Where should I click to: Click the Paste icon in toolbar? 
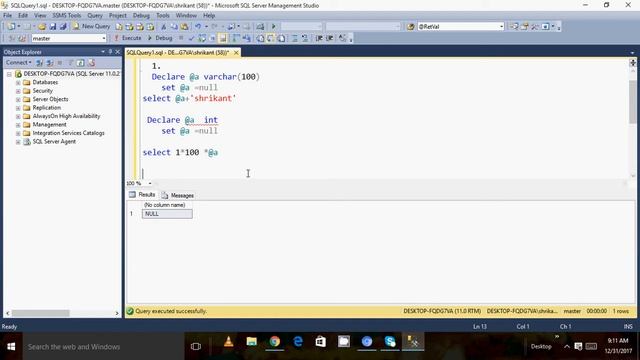pyautogui.click(x=184, y=27)
